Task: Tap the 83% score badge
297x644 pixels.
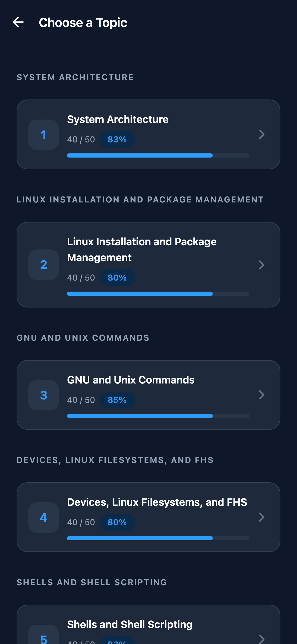Action: click(x=117, y=140)
